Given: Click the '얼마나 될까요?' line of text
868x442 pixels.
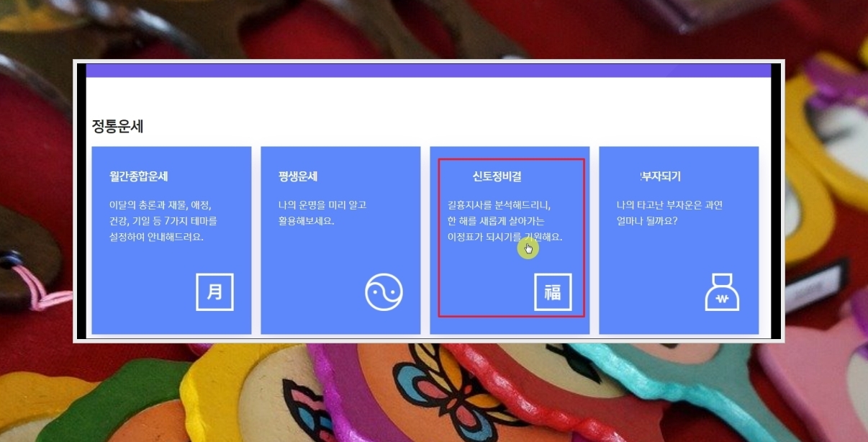Looking at the screenshot, I should click(647, 221).
